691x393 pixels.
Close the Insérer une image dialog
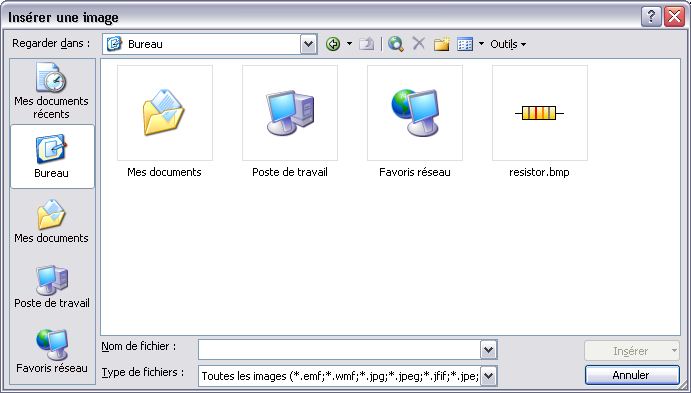(675, 17)
